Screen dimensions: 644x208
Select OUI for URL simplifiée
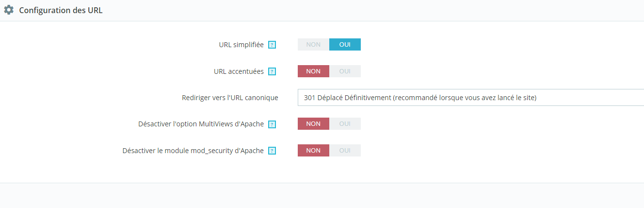(x=345, y=45)
